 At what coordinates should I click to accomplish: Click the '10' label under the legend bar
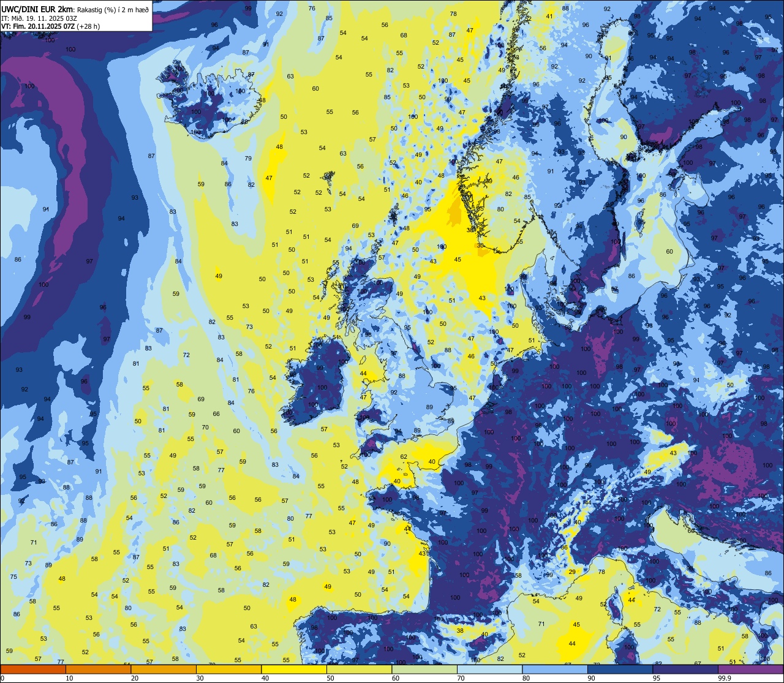click(70, 678)
